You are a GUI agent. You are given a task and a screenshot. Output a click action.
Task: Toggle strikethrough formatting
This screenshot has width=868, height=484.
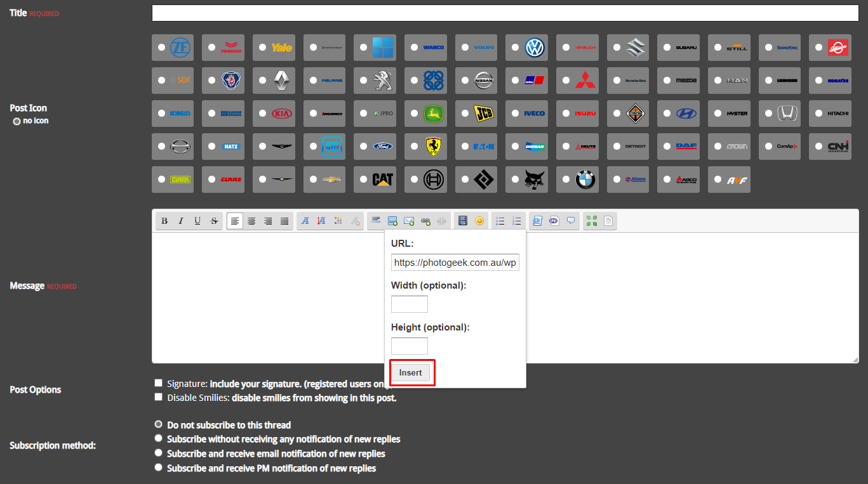[214, 221]
